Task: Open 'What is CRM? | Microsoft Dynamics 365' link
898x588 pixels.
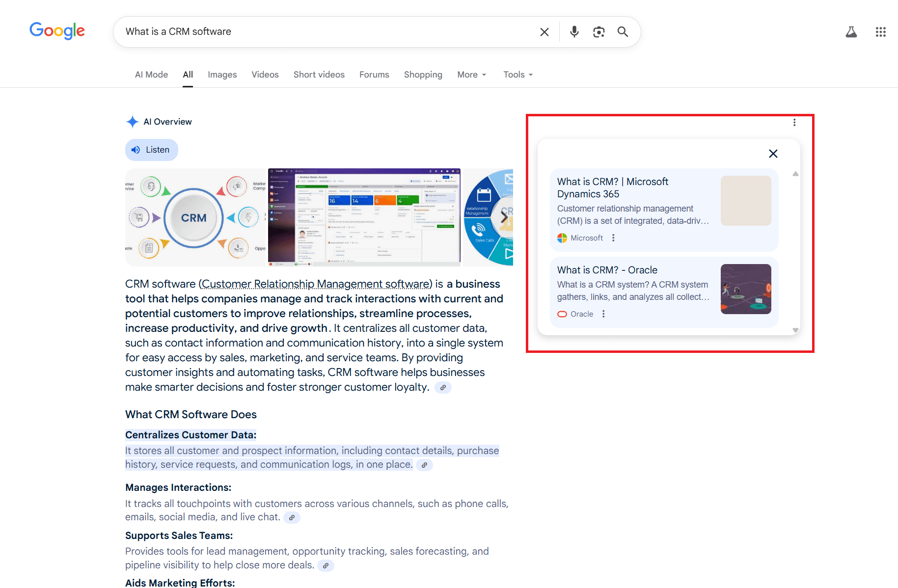Action: tap(613, 187)
